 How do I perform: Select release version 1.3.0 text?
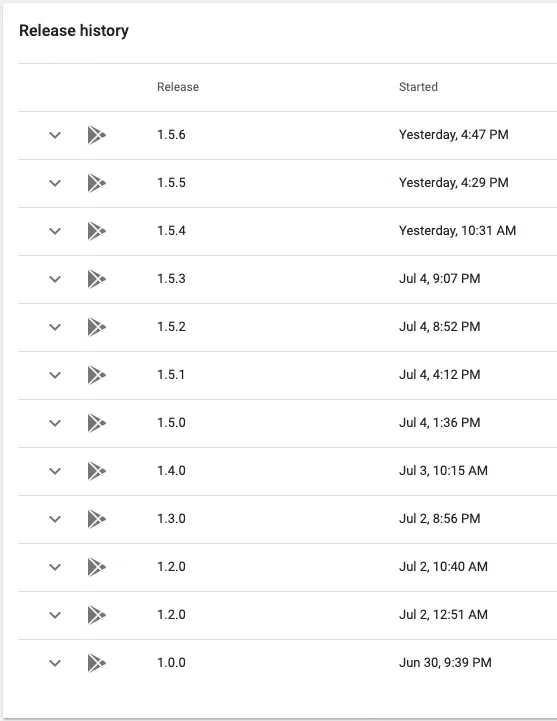[x=171, y=519]
